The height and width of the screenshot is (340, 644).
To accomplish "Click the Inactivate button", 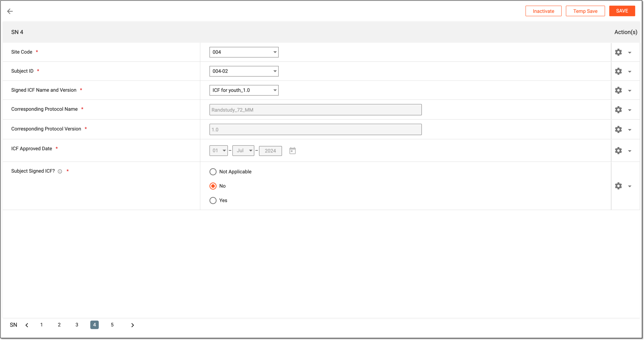I will [544, 11].
